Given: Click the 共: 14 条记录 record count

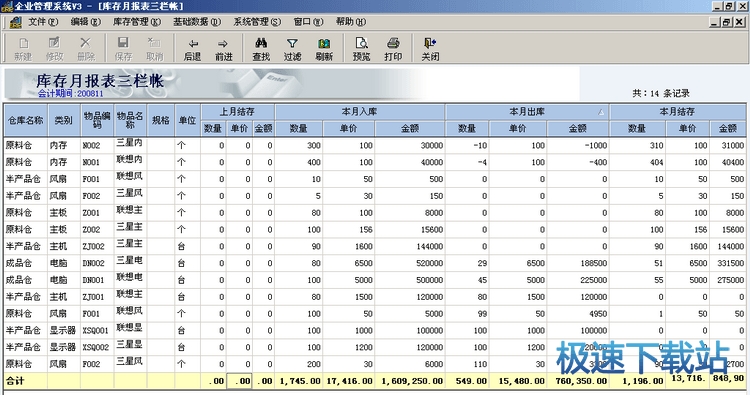Looking at the screenshot, I should pyautogui.click(x=661, y=93).
